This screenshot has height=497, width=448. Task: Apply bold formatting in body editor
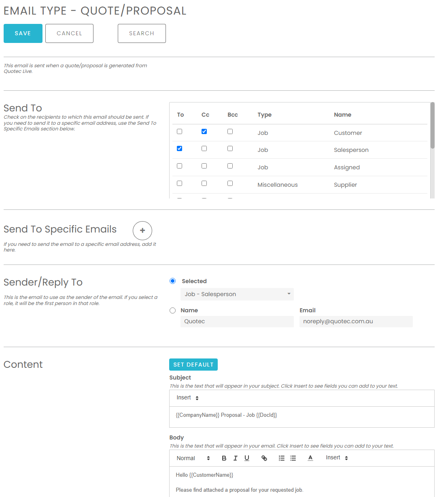[224, 458]
